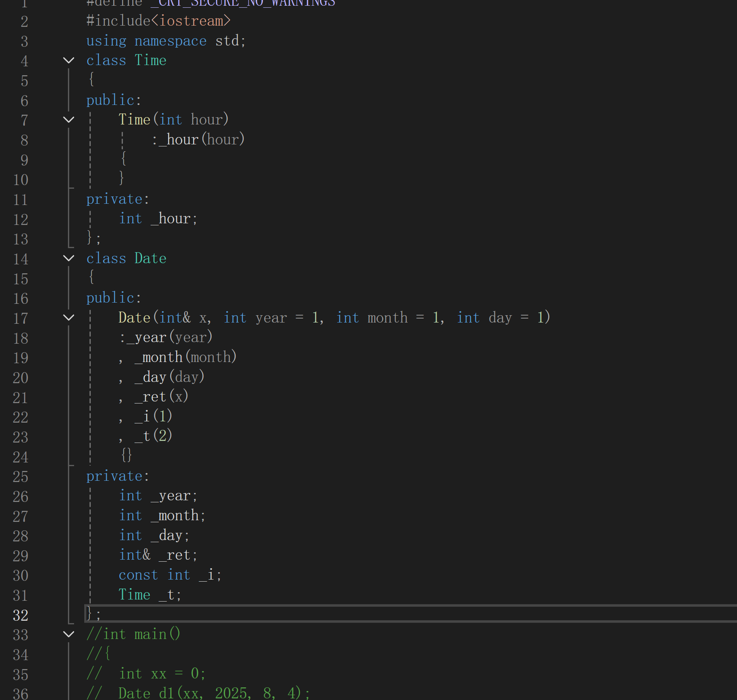Click '_day(day)' initializer
The image size is (737, 700).
pyautogui.click(x=170, y=377)
